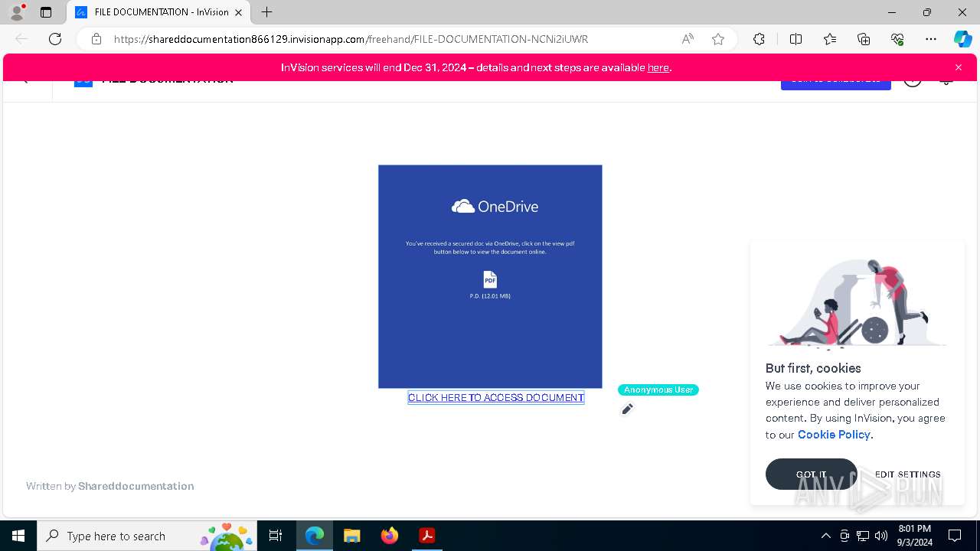Open the Windows Start menu
Screen dimensions: 980x551
point(18,536)
